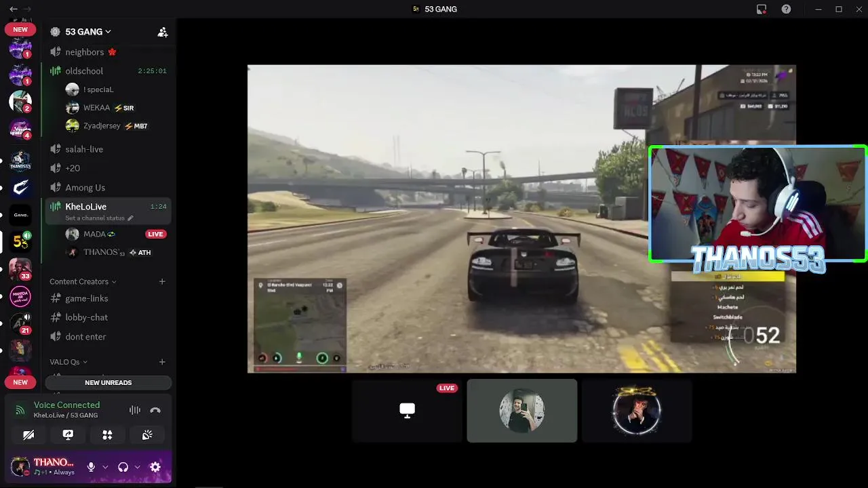868x488 pixels.
Task: Click the LIVE badge beside MADA
Action: (155, 234)
